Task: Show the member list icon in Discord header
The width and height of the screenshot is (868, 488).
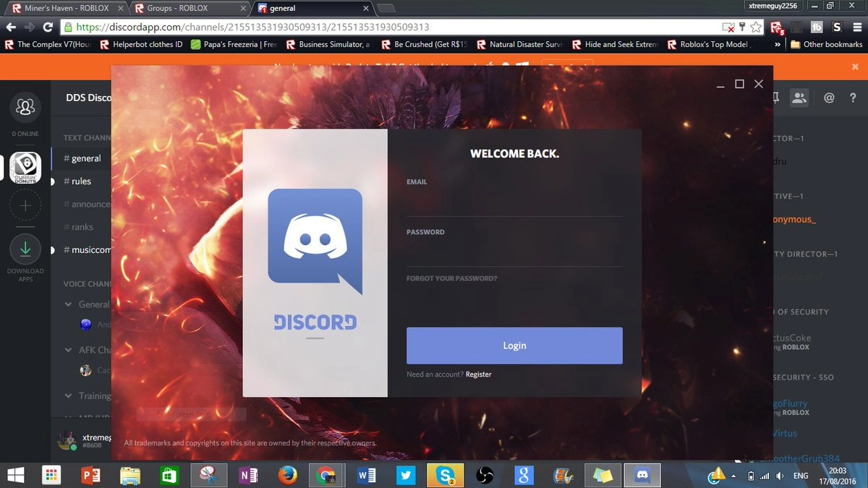Action: point(799,98)
